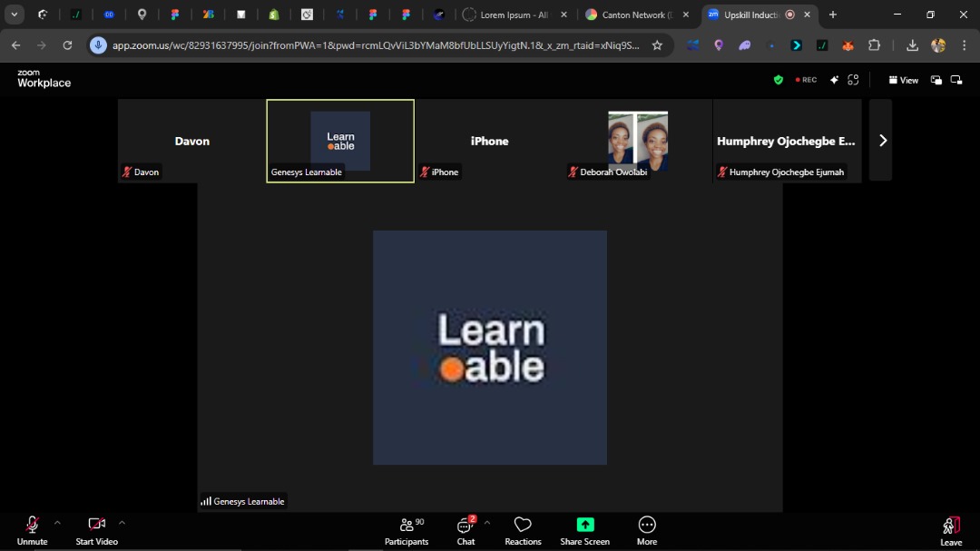This screenshot has height=551, width=980.
Task: Reload the Zoom page
Action: [67, 45]
